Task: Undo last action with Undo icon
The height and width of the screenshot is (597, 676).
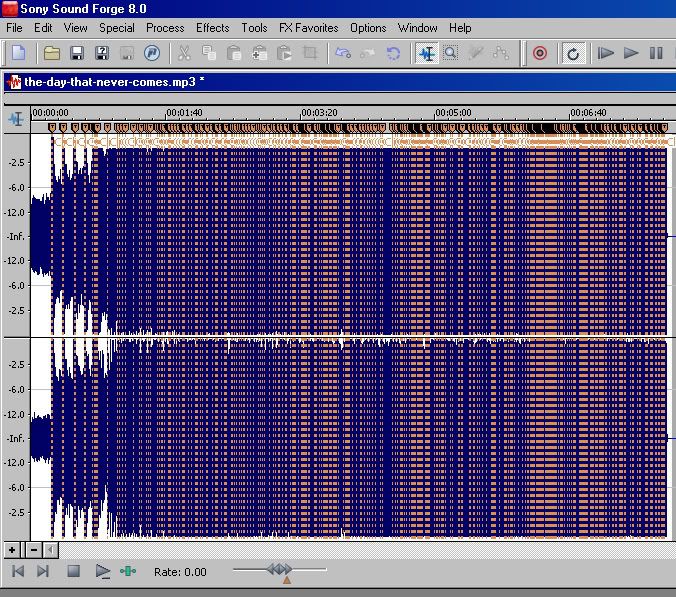Action: click(343, 53)
